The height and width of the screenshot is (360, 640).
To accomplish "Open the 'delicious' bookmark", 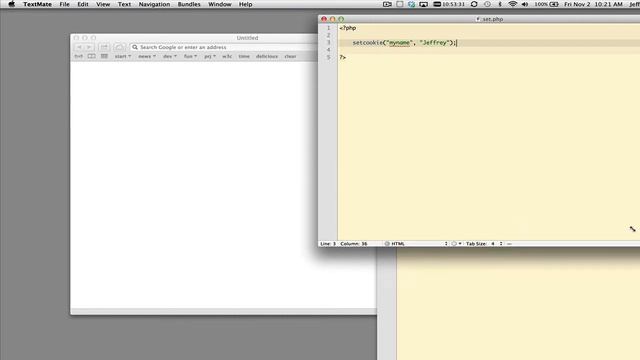I will click(x=267, y=56).
